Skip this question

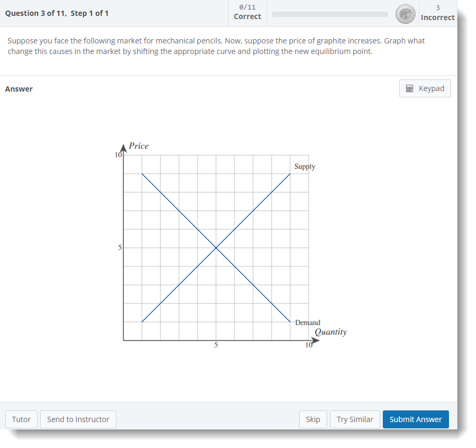pyautogui.click(x=313, y=419)
